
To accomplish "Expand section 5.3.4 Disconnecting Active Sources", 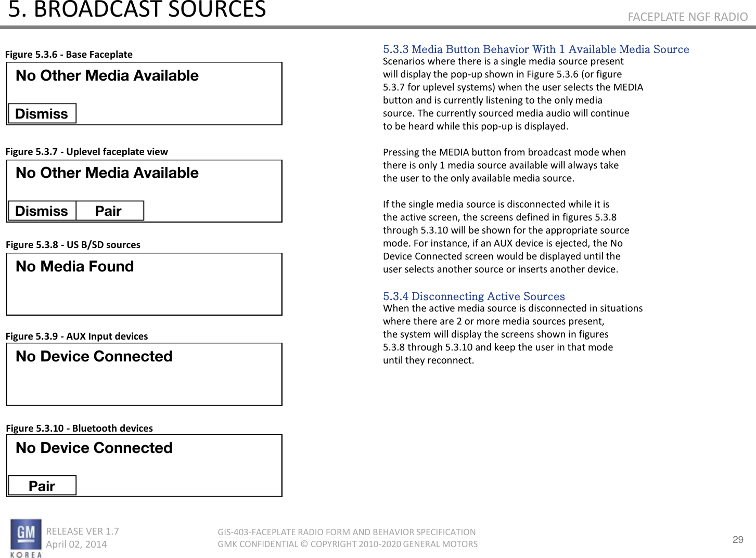I will click(474, 296).
